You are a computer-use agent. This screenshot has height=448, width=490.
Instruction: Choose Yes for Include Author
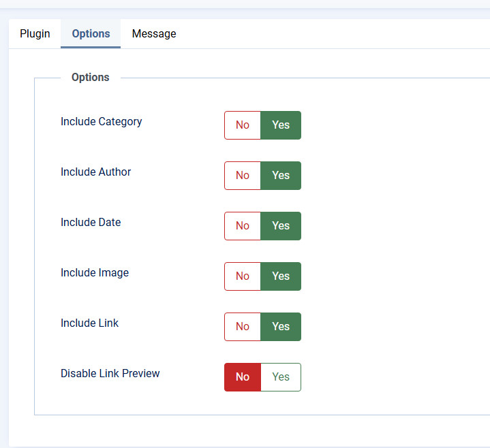281,176
